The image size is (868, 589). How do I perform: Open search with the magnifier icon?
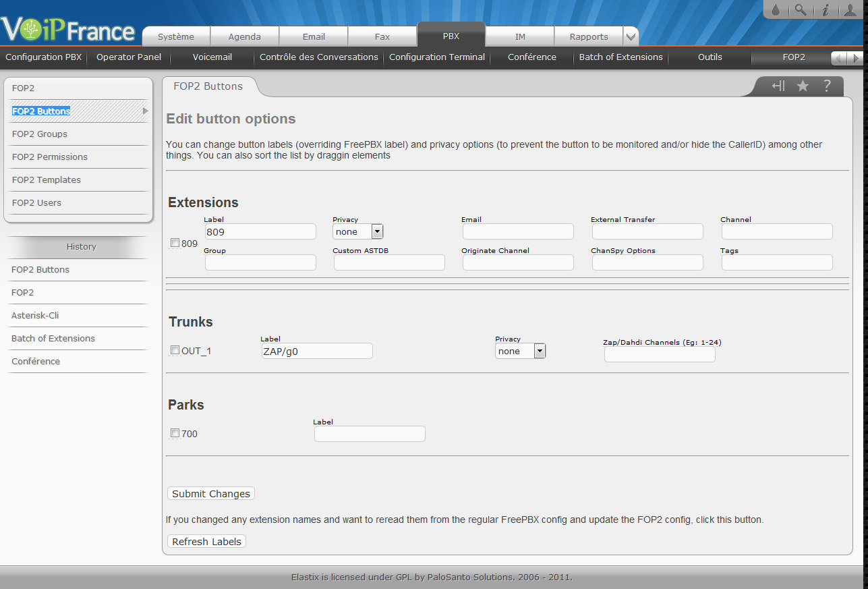(x=800, y=10)
